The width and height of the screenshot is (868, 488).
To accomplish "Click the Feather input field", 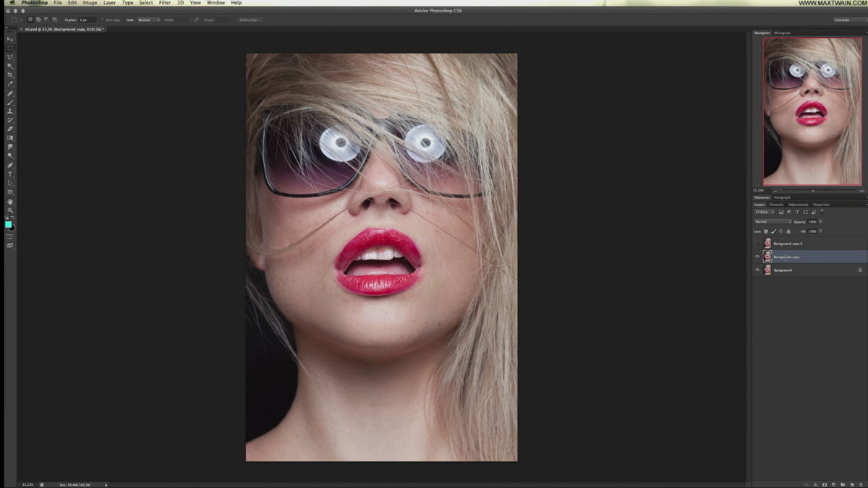I will pyautogui.click(x=87, y=20).
